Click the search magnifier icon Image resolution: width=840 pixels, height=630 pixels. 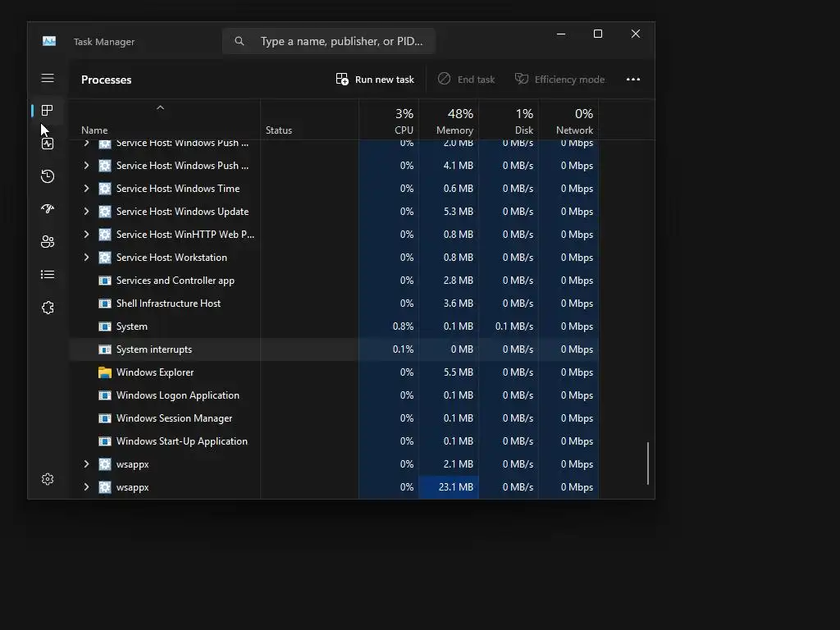coord(240,41)
